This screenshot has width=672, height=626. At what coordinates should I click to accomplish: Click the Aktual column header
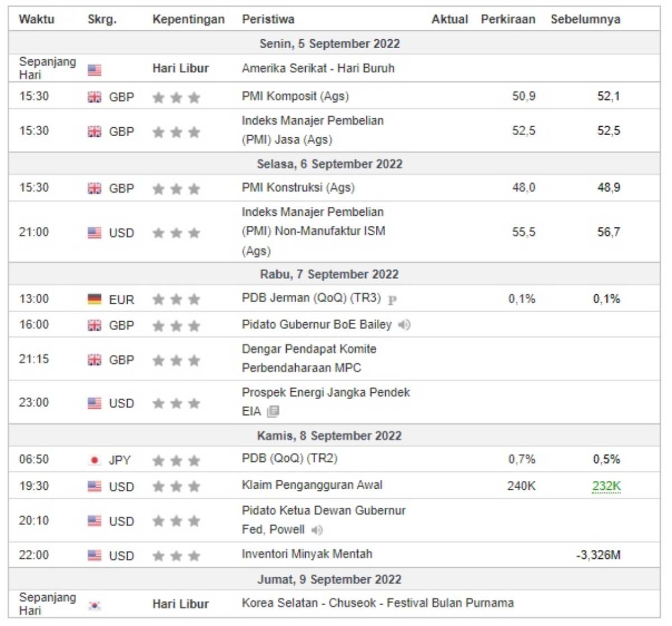coord(450,19)
